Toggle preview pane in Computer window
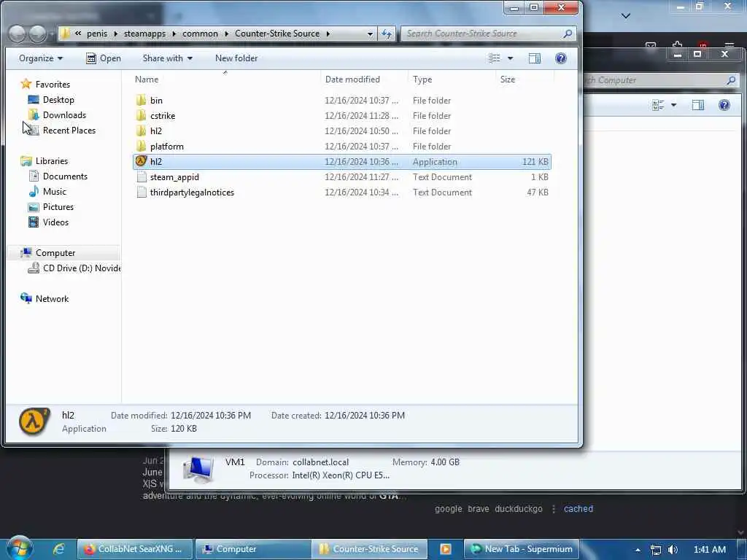The image size is (747, 560). [x=698, y=105]
